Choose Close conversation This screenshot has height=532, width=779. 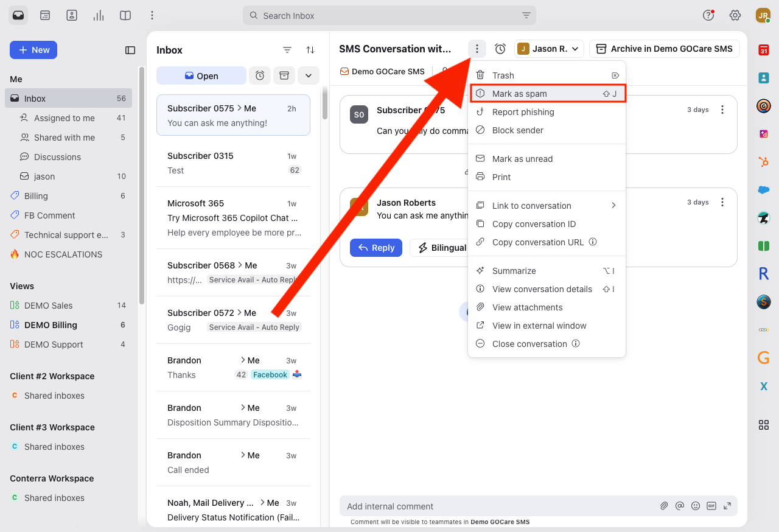[x=547, y=344]
